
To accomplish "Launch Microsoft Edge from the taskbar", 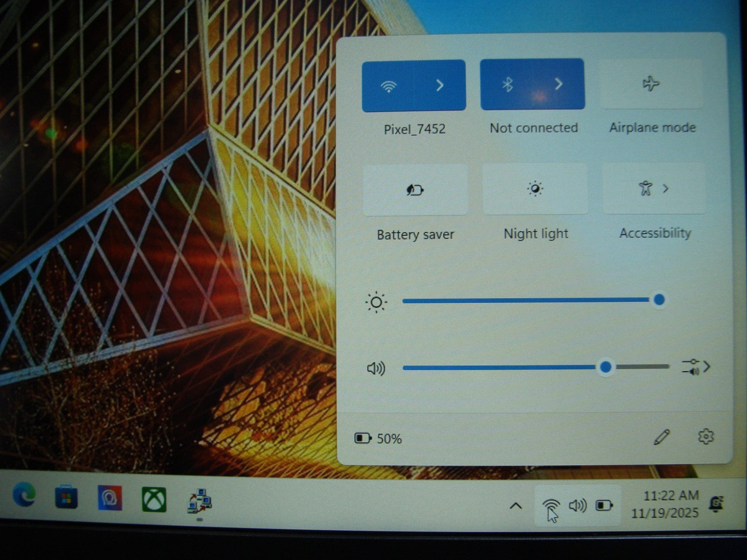I will [24, 496].
